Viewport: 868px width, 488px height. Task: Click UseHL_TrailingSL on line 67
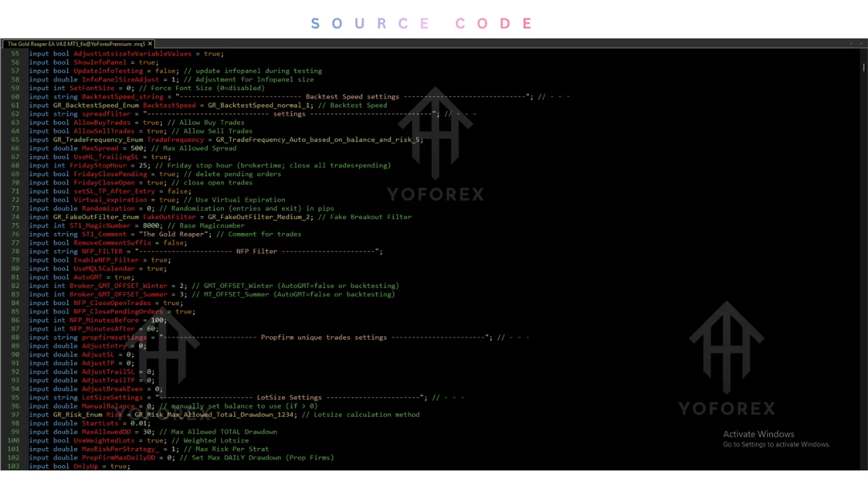[106, 157]
